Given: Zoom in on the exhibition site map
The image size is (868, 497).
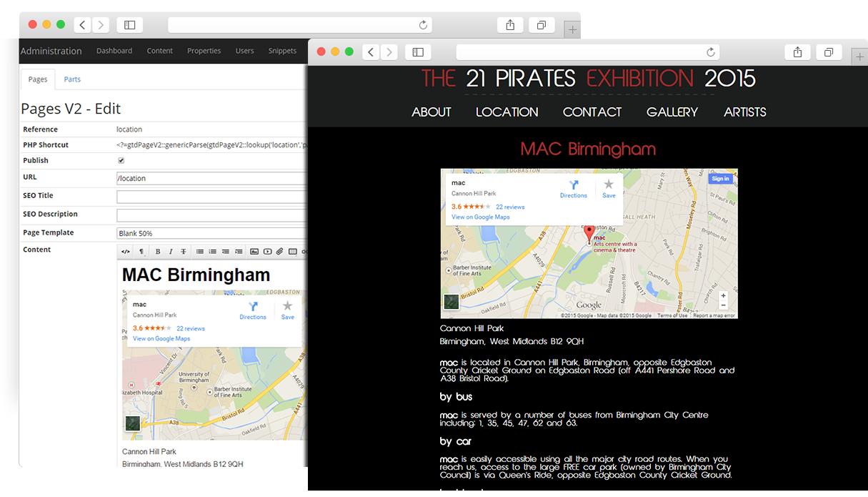Looking at the screenshot, I should [723, 295].
